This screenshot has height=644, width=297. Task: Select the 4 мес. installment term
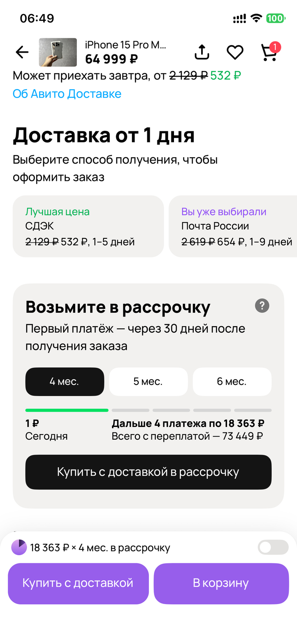tap(64, 381)
